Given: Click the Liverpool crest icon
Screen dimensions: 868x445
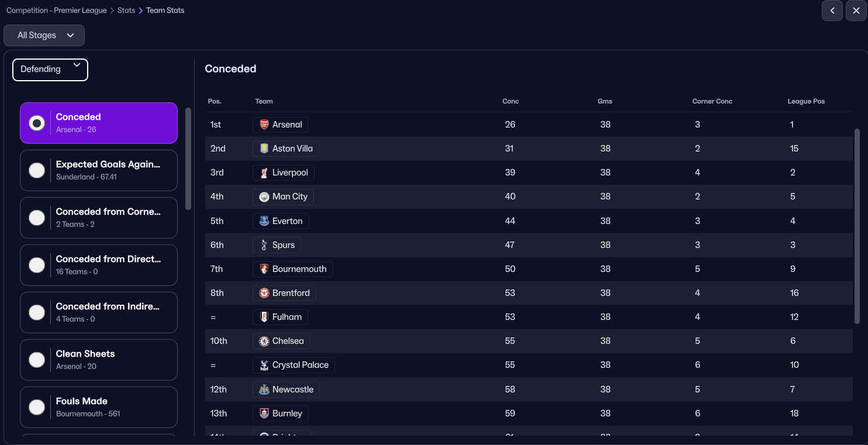Looking at the screenshot, I should 264,173.
